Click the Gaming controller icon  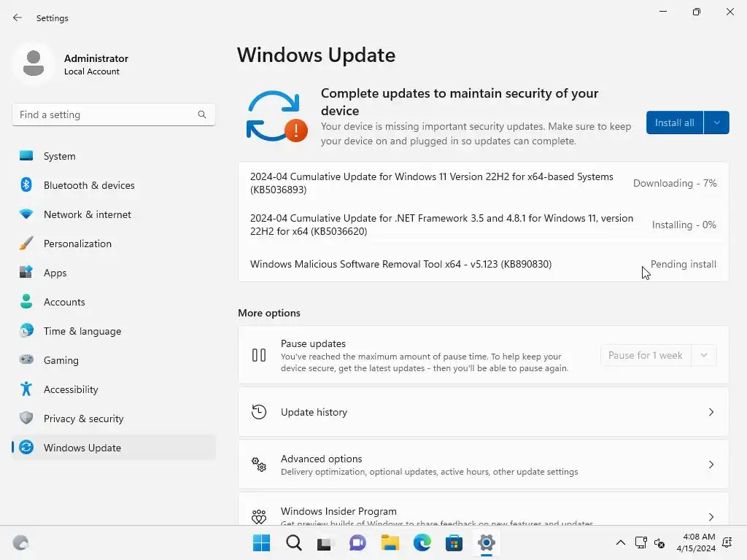click(26, 359)
